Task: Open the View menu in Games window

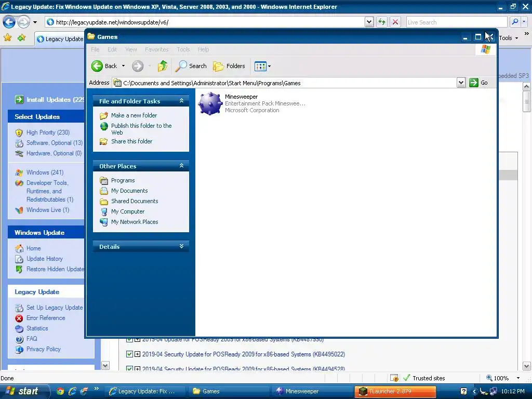Action: click(131, 49)
